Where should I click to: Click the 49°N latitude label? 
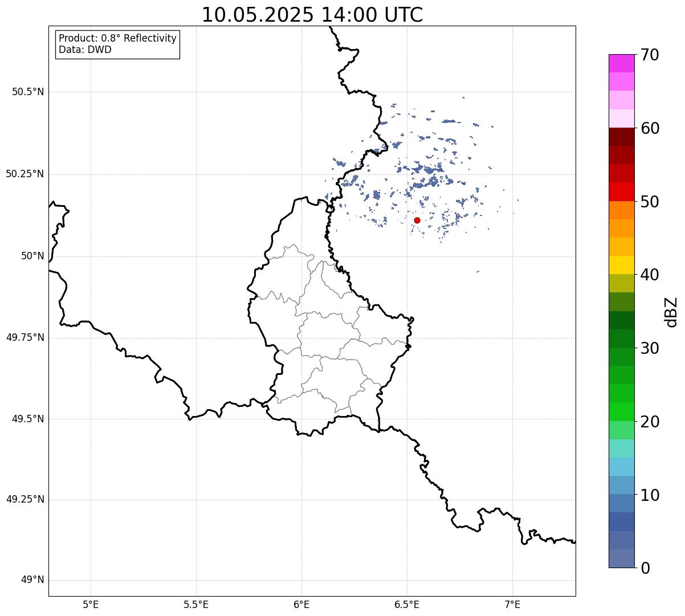[x=32, y=580]
